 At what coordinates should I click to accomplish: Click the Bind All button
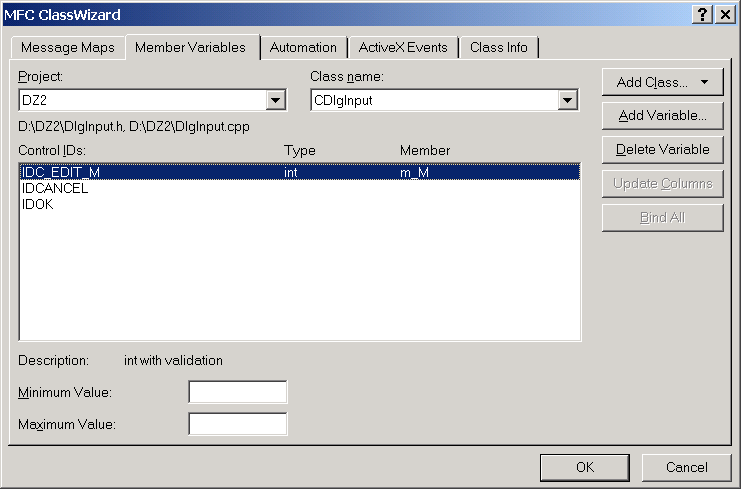663,218
